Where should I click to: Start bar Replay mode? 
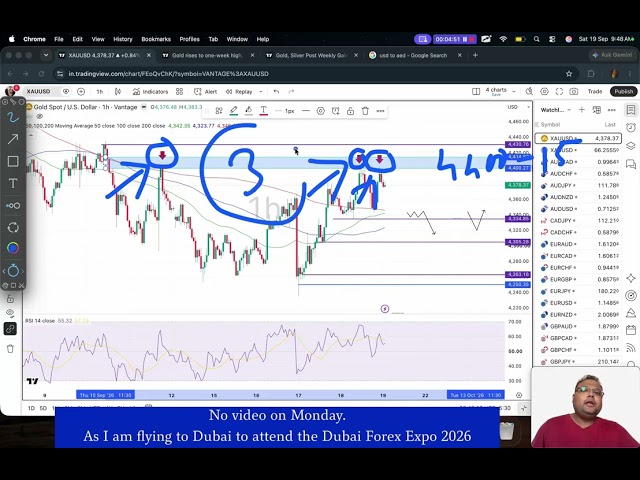[239, 91]
